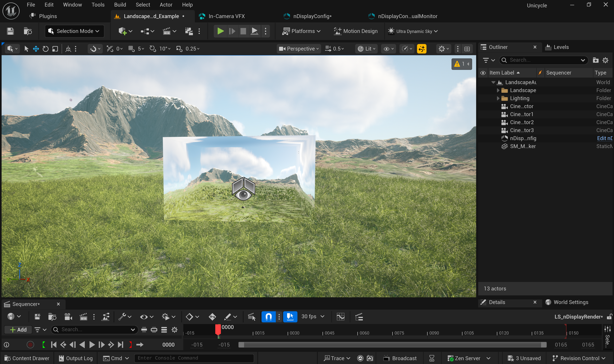This screenshot has height=364, width=614.
Task: Switch to the In-Camera VFX tab
Action: (226, 16)
